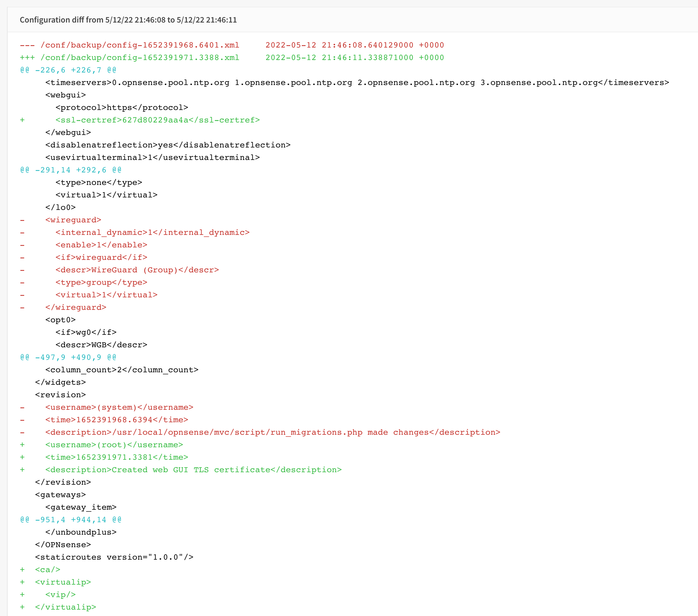Click the hunk header @@ -497,9 +490,9 @@
The height and width of the screenshot is (616, 698).
[x=68, y=357]
